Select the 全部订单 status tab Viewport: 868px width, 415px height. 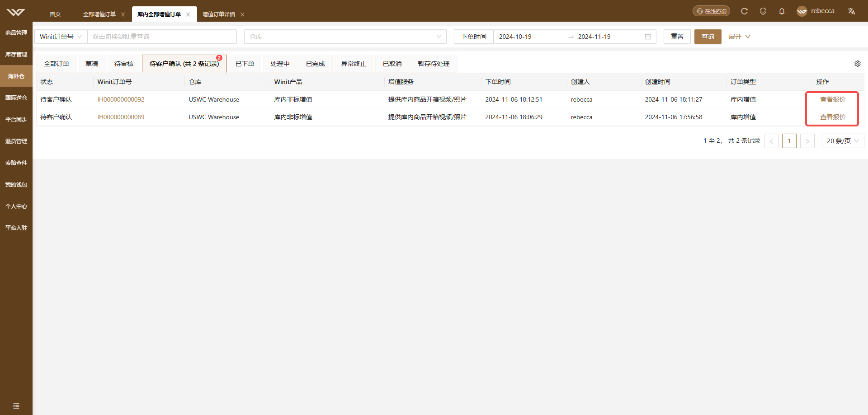click(x=57, y=64)
